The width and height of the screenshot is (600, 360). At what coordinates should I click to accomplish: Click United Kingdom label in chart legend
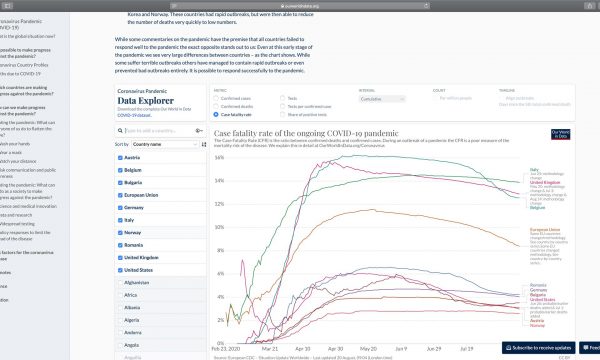tap(545, 182)
